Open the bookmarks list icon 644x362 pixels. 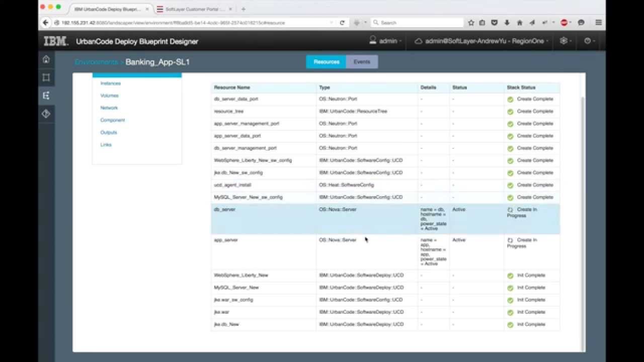482,23
